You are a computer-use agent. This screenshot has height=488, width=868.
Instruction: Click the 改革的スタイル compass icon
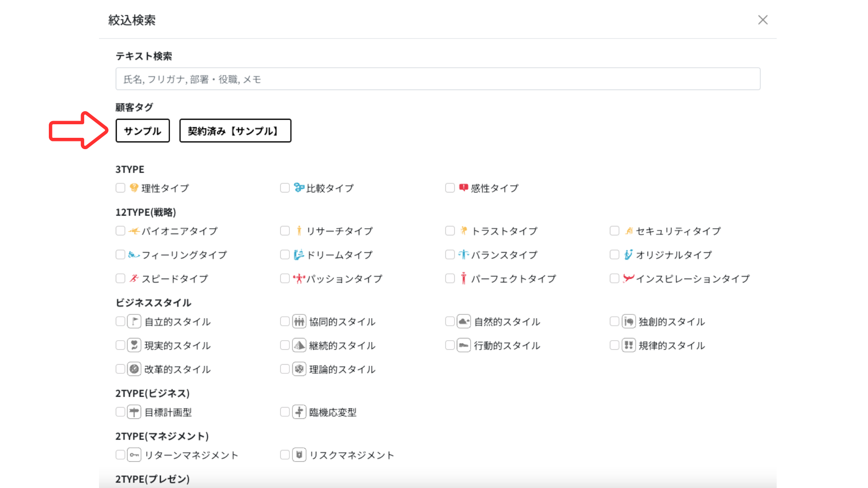[x=134, y=369]
